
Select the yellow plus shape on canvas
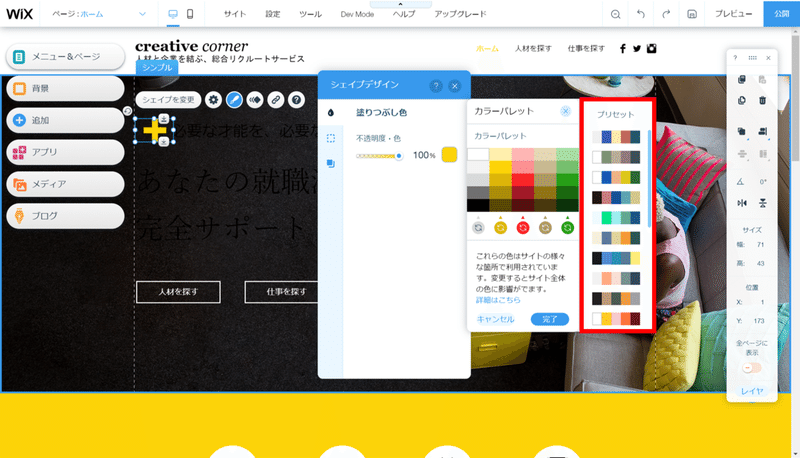(154, 131)
